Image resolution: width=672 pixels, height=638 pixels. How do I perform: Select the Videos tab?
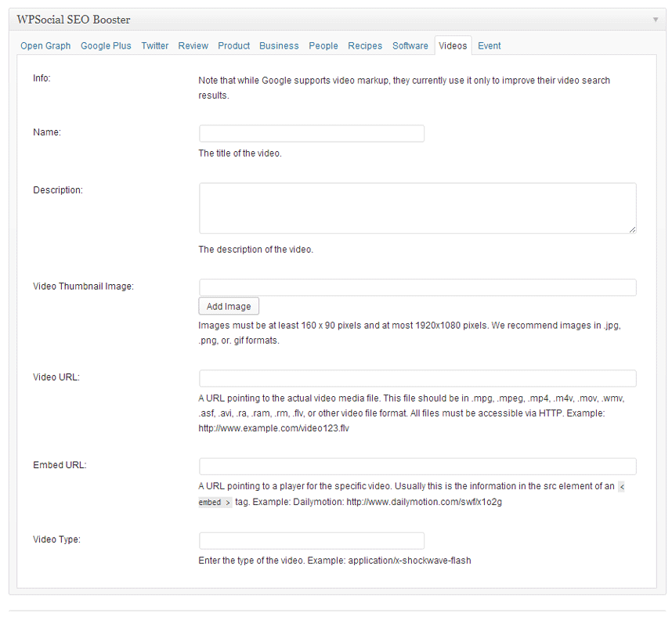pyautogui.click(x=453, y=45)
